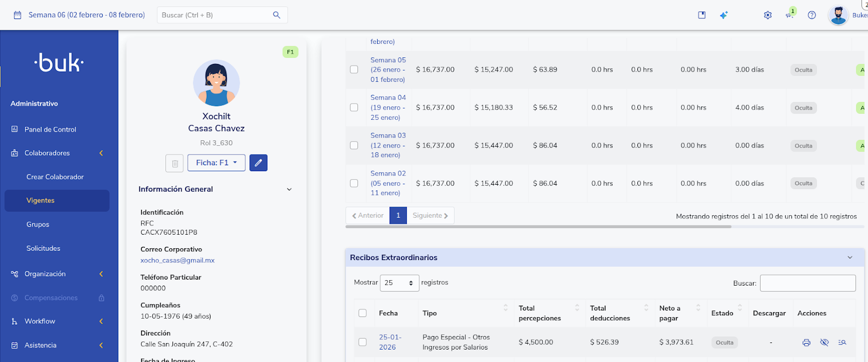Click the megaphone notifications icon
The height and width of the screenshot is (362, 868).
click(789, 15)
